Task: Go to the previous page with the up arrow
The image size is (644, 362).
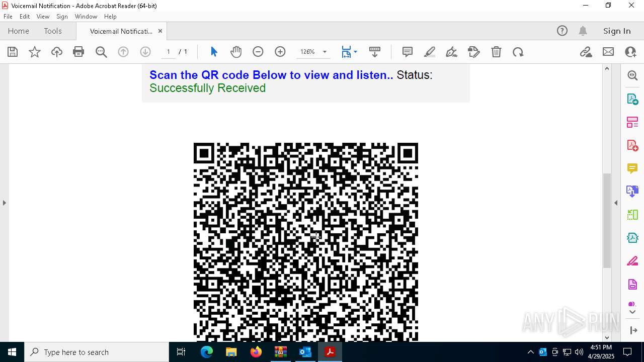Action: (123, 52)
